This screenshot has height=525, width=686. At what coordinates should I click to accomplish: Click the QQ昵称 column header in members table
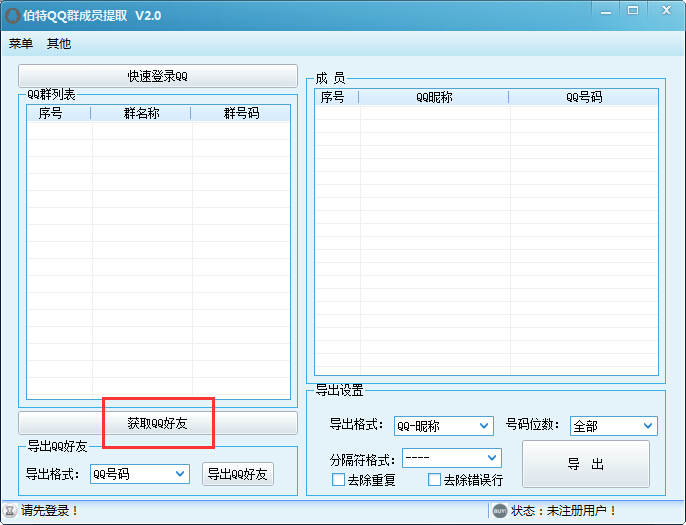click(434, 97)
